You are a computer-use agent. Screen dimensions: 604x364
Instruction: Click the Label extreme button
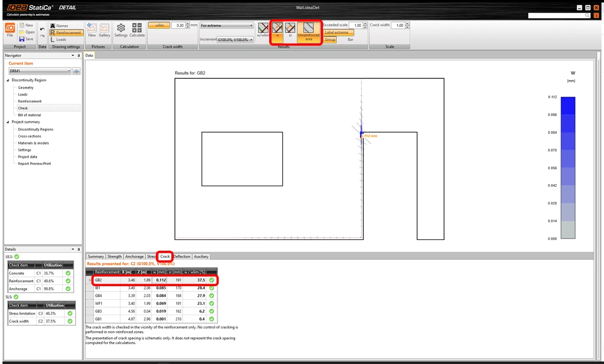click(x=338, y=32)
